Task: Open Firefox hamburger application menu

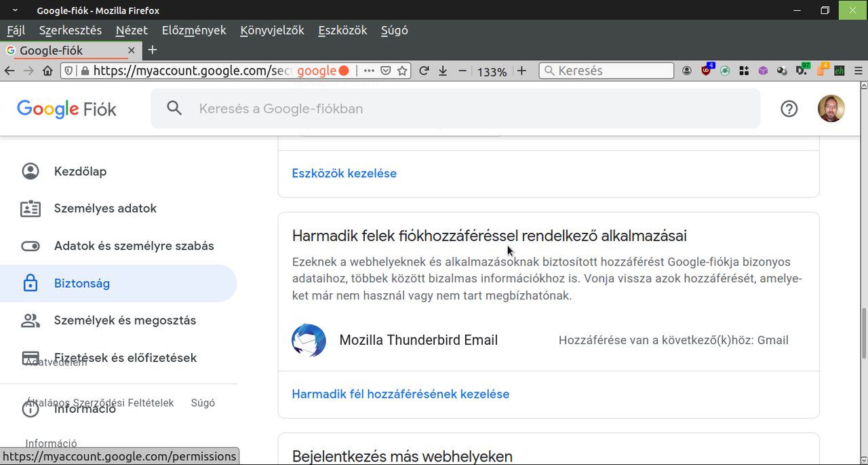Action: tap(858, 71)
